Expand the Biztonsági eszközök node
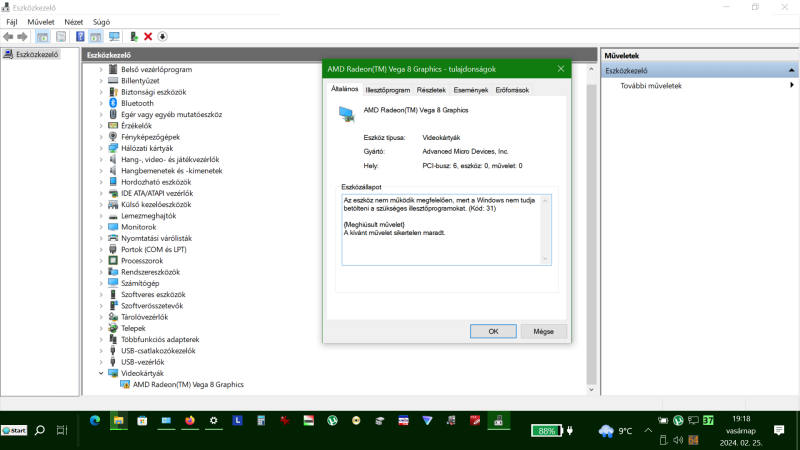Image resolution: width=800 pixels, height=450 pixels. click(101, 92)
